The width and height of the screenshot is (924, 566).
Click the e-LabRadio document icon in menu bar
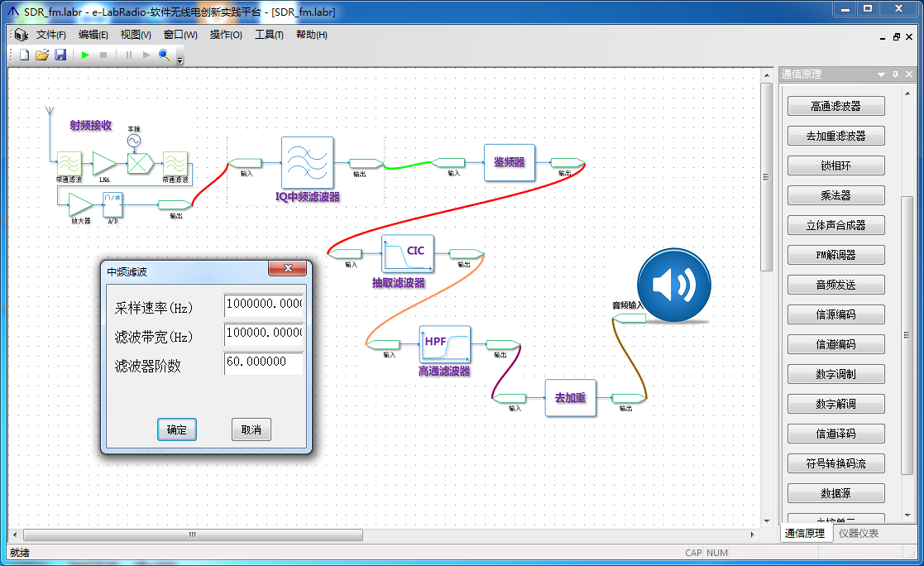(x=22, y=35)
